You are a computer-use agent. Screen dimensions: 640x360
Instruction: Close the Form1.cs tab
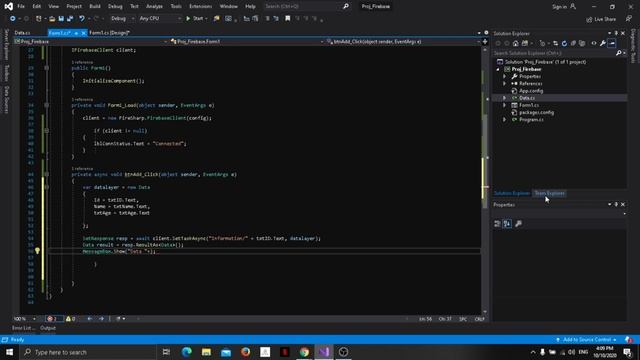(x=84, y=33)
